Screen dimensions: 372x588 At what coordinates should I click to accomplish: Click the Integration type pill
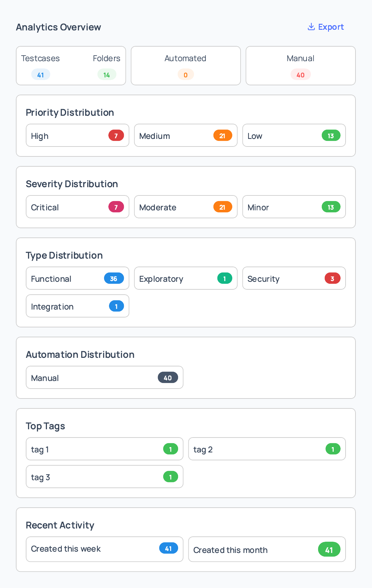click(x=77, y=306)
